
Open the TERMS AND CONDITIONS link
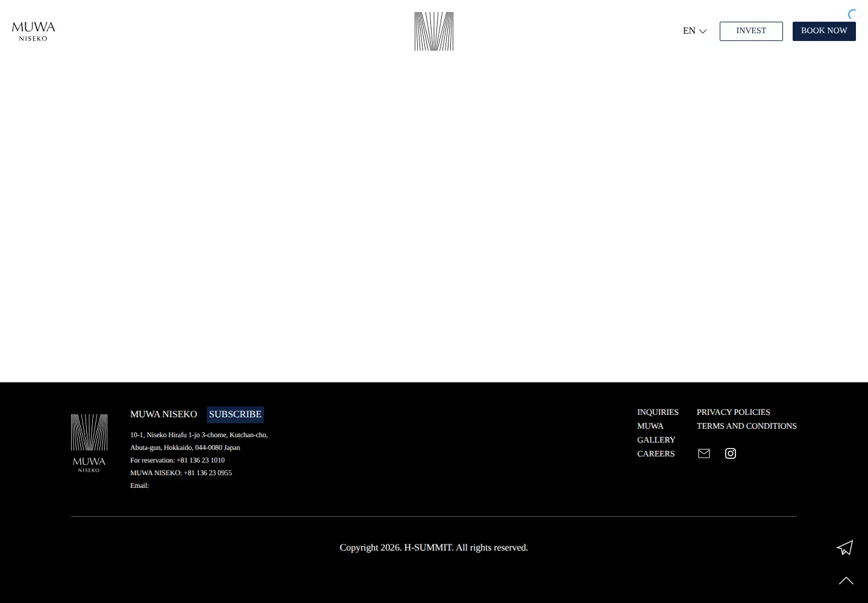(747, 426)
